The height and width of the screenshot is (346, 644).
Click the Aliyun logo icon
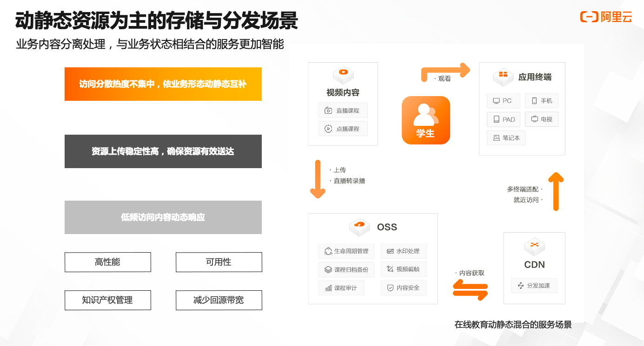[x=589, y=17]
